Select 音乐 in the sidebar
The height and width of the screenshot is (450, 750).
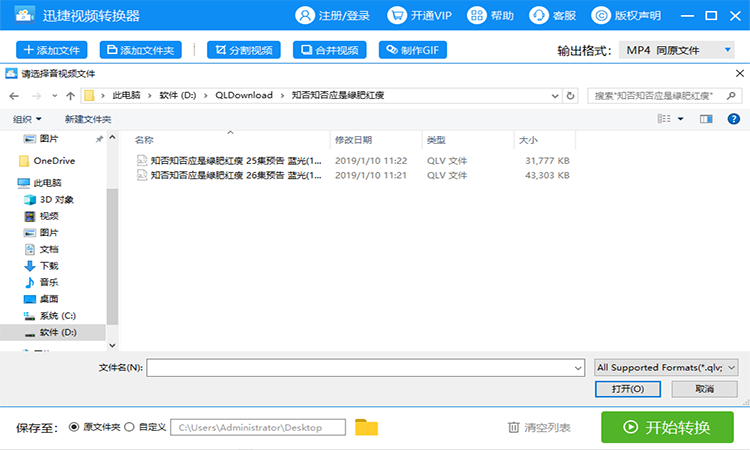pyautogui.click(x=42, y=282)
